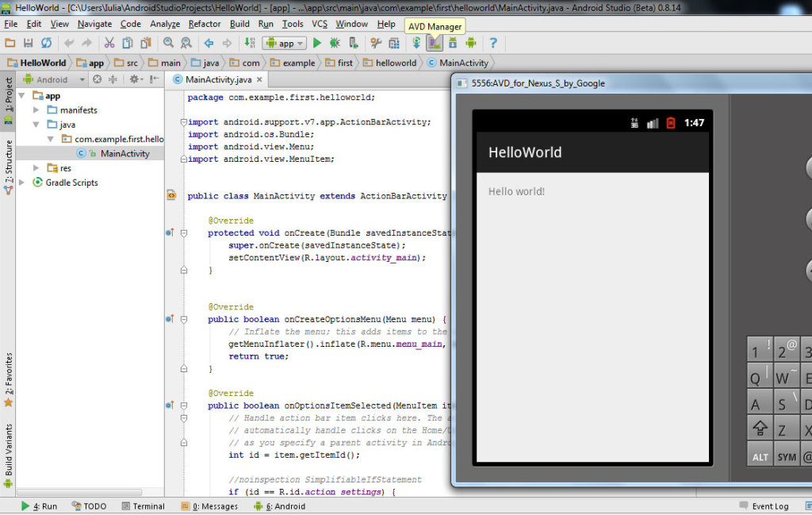The height and width of the screenshot is (515, 812).
Task: Open the VCS menu
Action: point(320,24)
